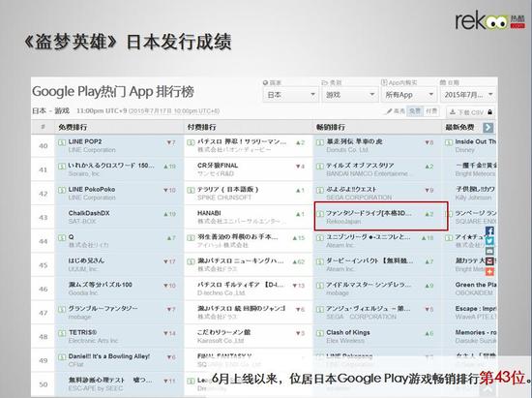
Task: Click in-app purchase icon beside Daniel!!! Bowling Alley
Action: pos(61,356)
